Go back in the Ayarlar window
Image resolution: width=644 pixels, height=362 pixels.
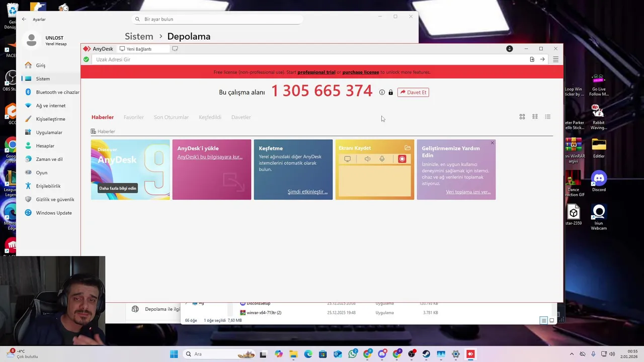tap(24, 19)
